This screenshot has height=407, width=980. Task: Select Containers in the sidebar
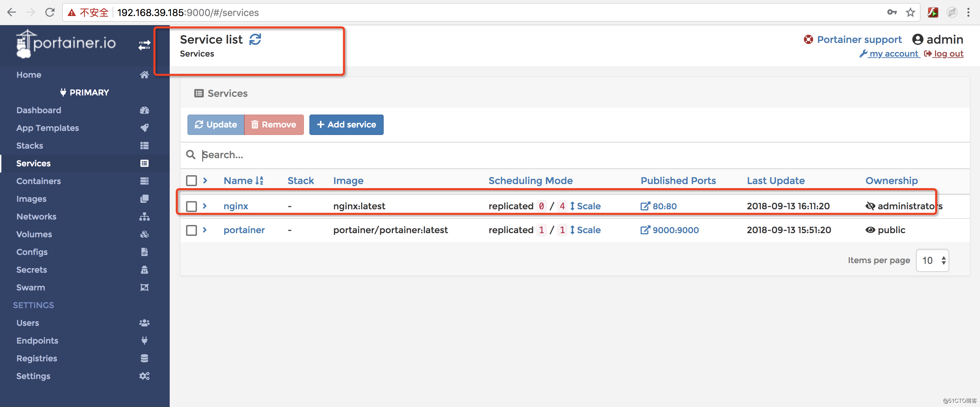[39, 181]
